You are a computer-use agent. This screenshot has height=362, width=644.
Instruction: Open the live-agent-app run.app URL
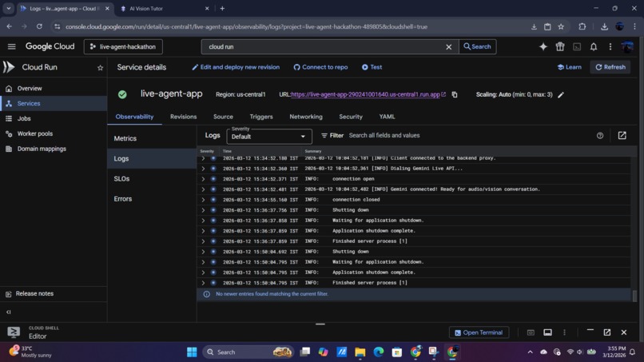click(365, 94)
